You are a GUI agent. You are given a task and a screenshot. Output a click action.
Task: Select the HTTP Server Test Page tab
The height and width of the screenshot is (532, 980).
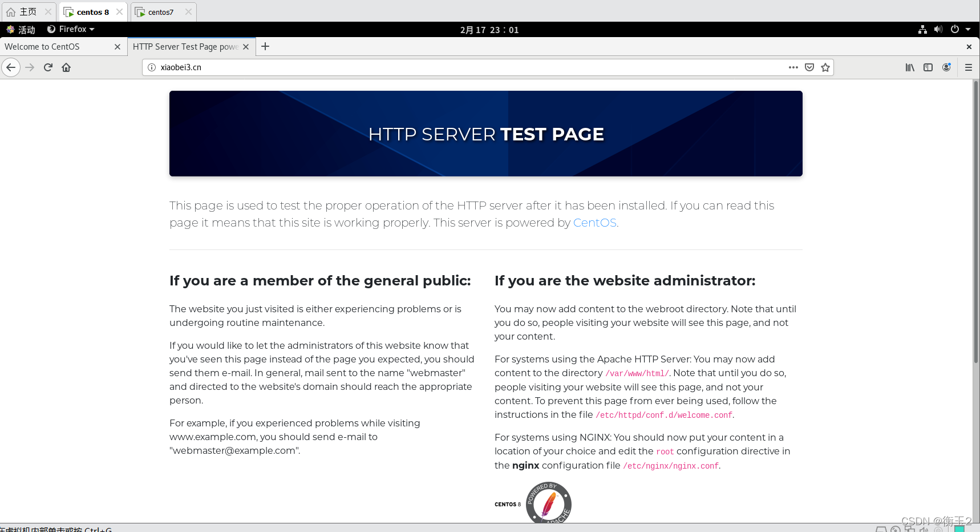click(192, 47)
